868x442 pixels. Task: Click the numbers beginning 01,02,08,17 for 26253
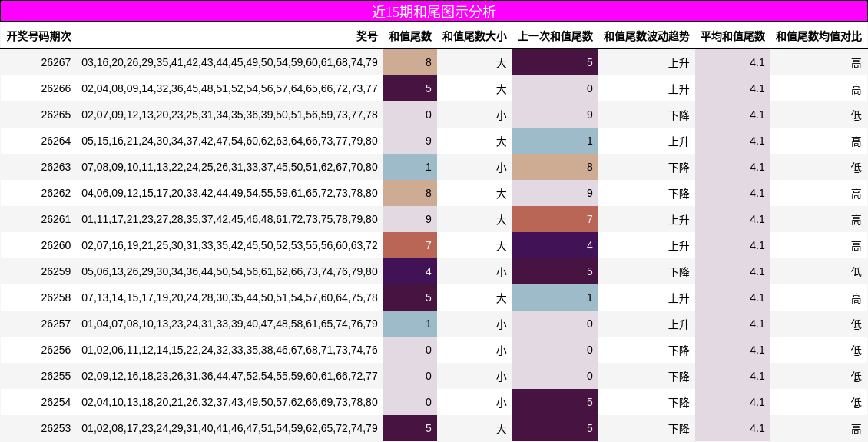(229, 428)
